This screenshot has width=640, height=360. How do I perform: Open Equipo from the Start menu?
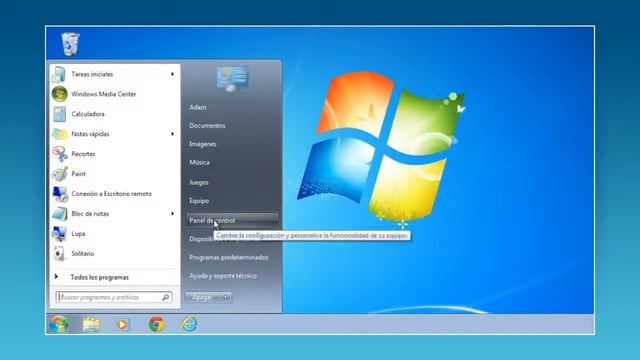(199, 200)
